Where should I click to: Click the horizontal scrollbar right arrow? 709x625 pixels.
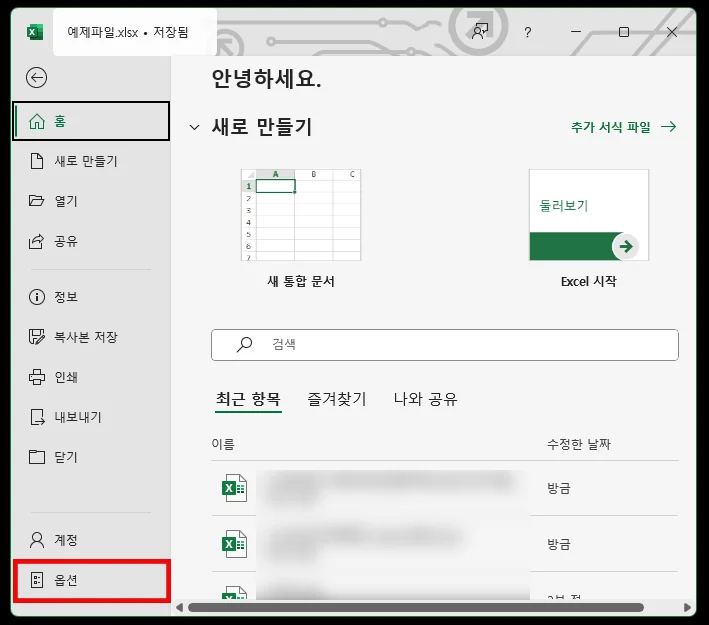coord(687,607)
